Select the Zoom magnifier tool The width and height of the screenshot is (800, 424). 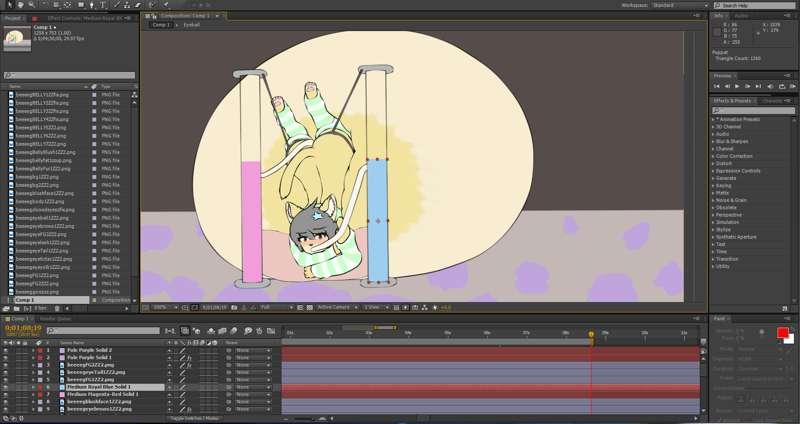pyautogui.click(x=32, y=5)
